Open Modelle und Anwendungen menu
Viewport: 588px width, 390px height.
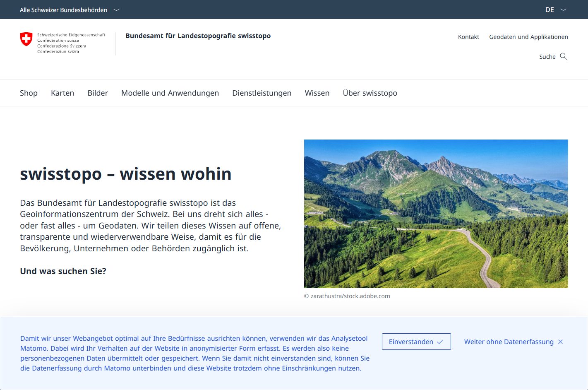[x=170, y=93]
